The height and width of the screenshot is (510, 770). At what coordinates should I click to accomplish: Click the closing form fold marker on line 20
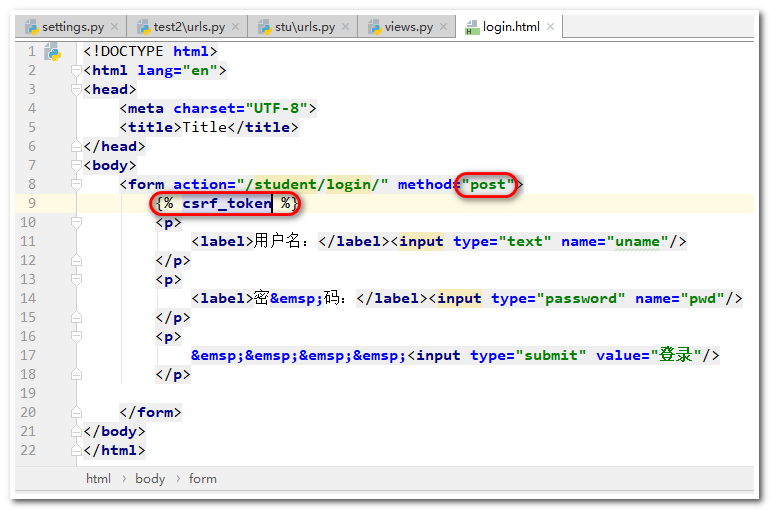click(76, 412)
